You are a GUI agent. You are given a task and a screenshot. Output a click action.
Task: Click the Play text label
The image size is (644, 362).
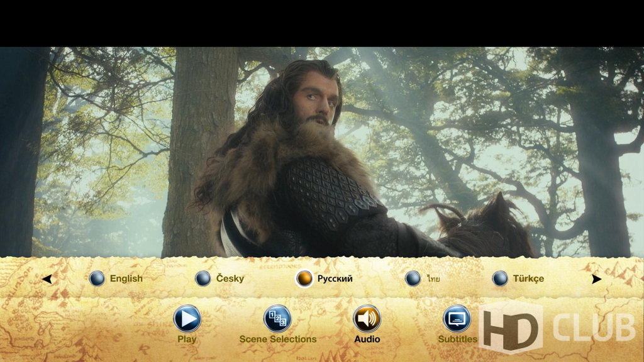pyautogui.click(x=187, y=339)
